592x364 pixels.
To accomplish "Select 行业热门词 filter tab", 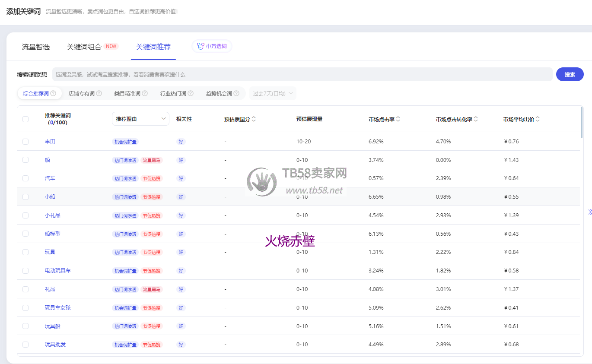I will click(173, 93).
